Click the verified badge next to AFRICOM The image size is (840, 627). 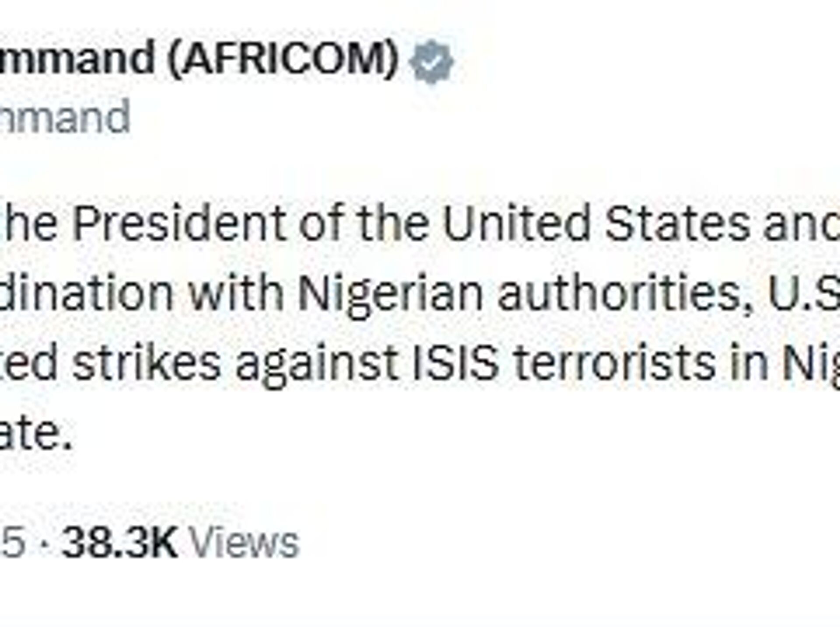click(431, 62)
